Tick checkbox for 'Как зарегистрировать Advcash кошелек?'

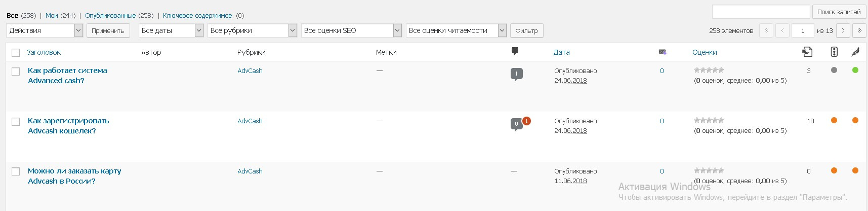coord(16,122)
